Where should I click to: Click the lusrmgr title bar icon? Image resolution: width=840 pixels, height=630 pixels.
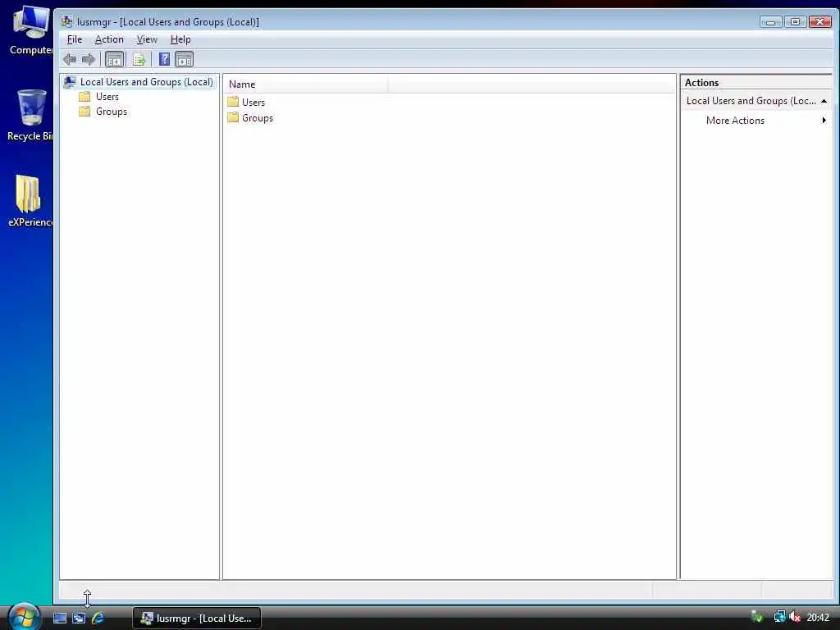(x=66, y=21)
